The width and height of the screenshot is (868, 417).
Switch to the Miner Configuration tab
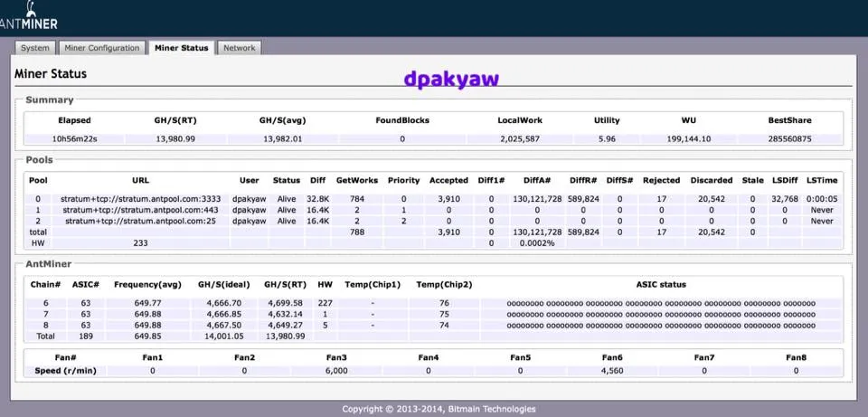(102, 48)
